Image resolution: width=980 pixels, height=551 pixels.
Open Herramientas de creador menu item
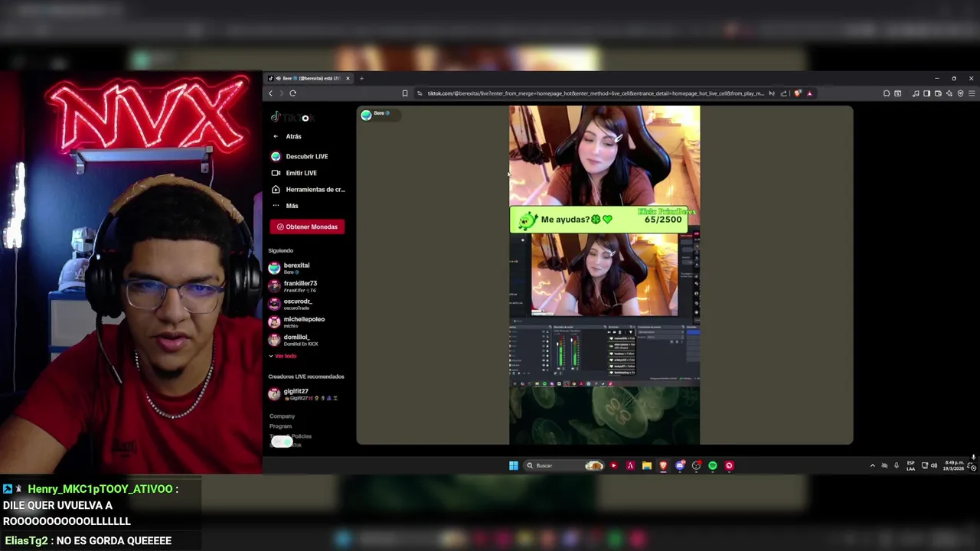(309, 190)
